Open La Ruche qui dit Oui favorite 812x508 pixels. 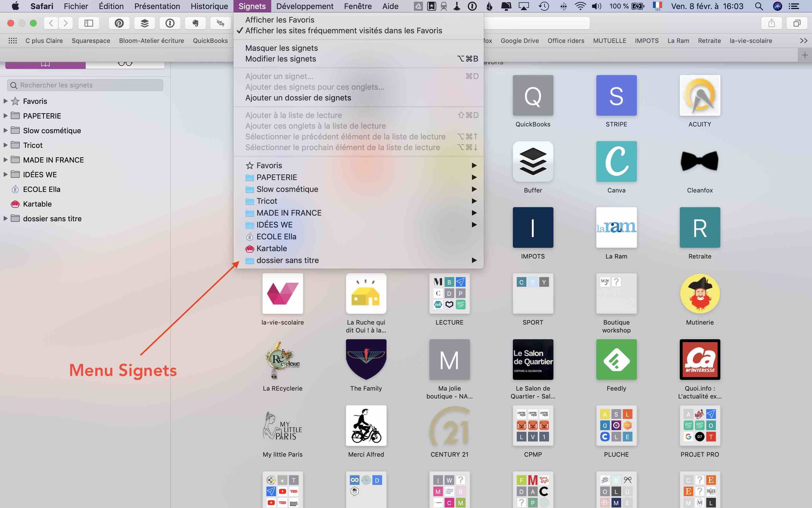[x=366, y=293]
